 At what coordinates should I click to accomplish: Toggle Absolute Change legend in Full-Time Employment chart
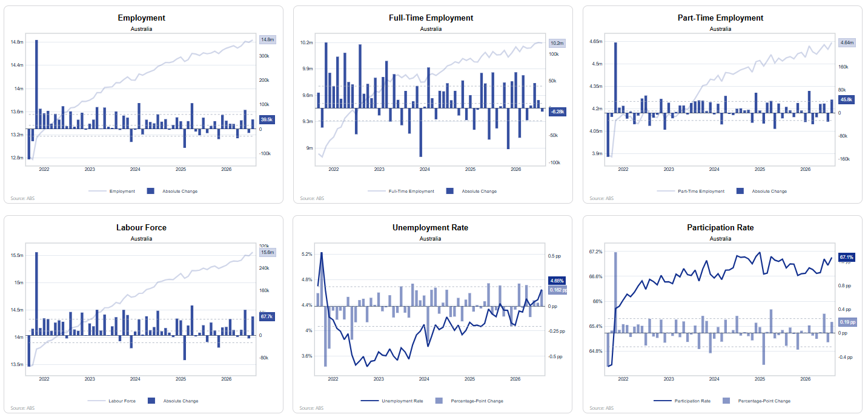point(471,192)
